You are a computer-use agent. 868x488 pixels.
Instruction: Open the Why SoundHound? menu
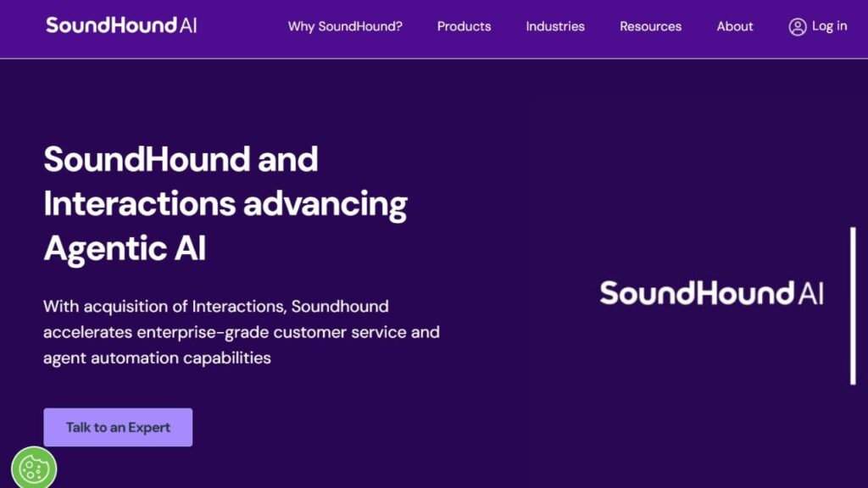pos(345,26)
